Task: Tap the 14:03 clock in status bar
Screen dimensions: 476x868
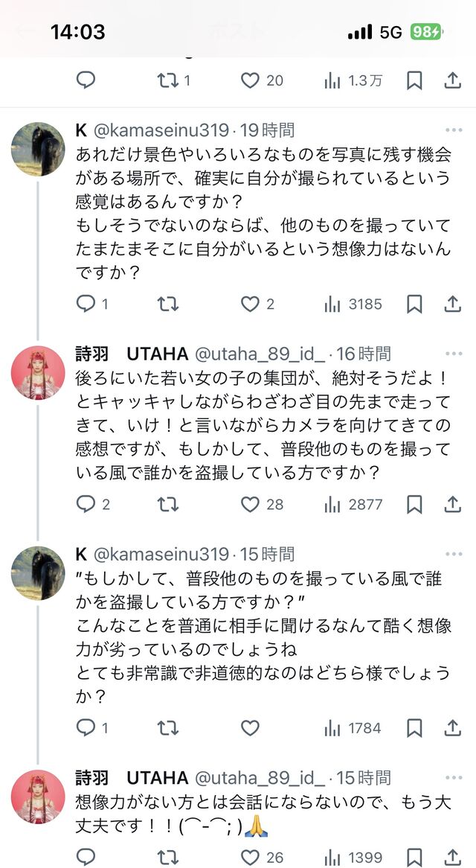Action: (x=77, y=32)
